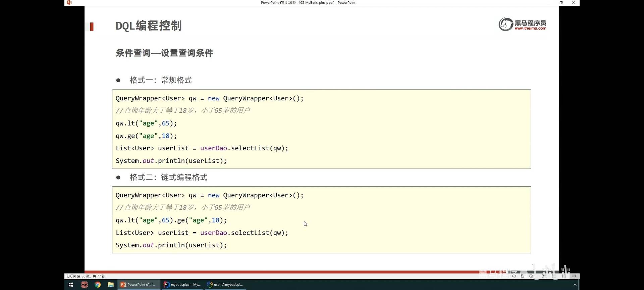The height and width of the screenshot is (290, 644).
Task: Click the www.itheima.com link text
Action: pos(530,28)
